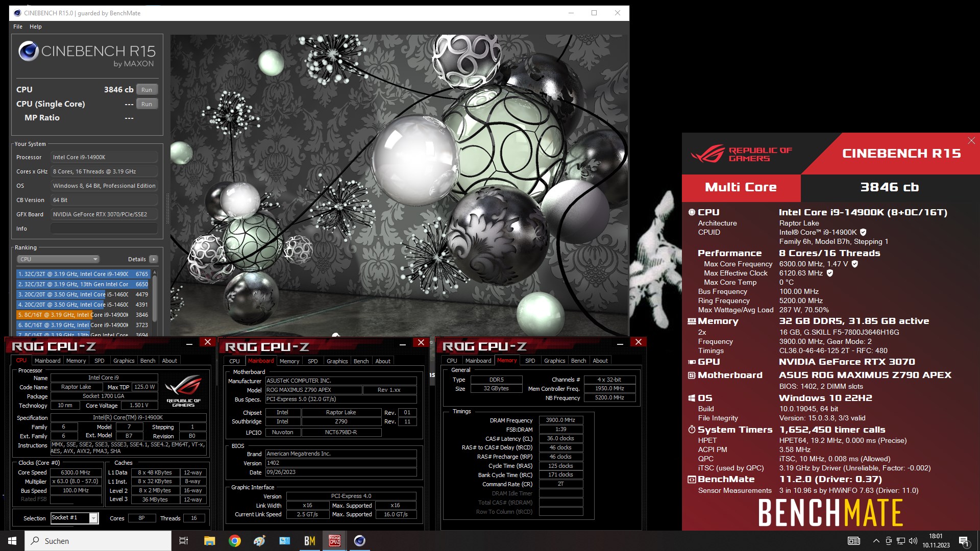
Task: Close the left ROG CPU-Z window
Action: [x=207, y=342]
